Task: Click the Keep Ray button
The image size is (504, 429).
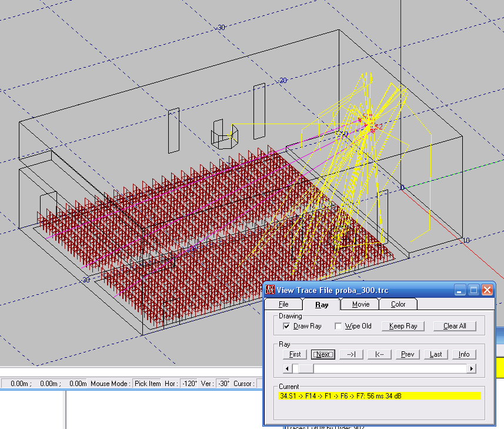Action: 403,326
